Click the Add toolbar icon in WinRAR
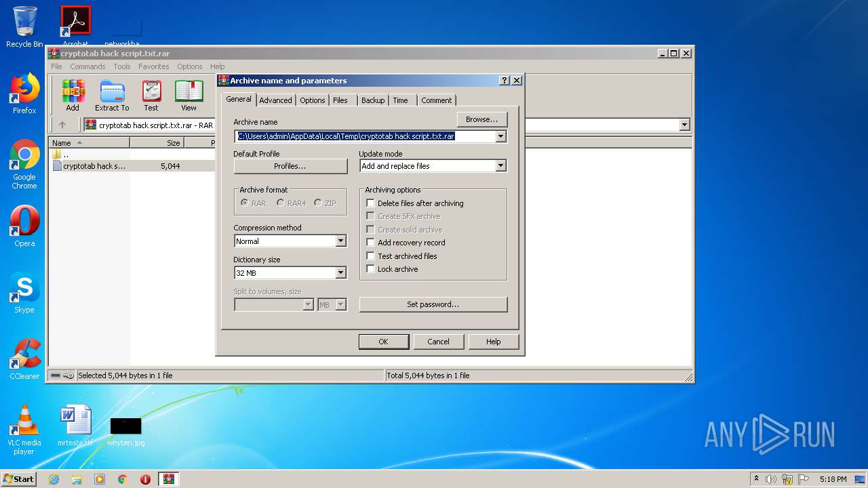 (73, 96)
